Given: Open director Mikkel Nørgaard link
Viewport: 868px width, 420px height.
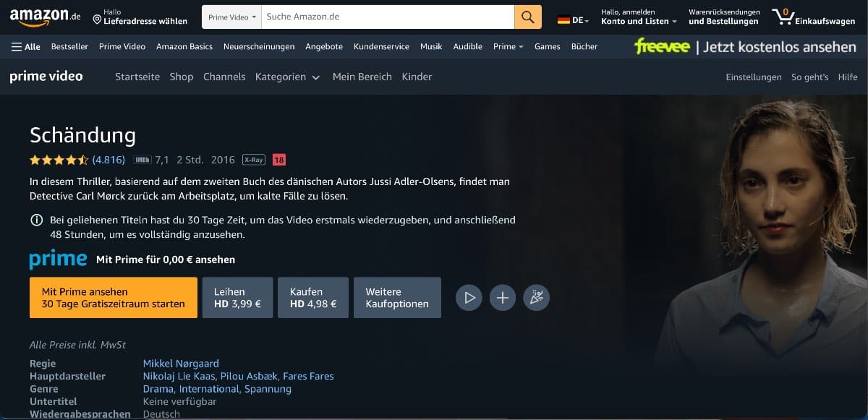Looking at the screenshot, I should coord(181,364).
